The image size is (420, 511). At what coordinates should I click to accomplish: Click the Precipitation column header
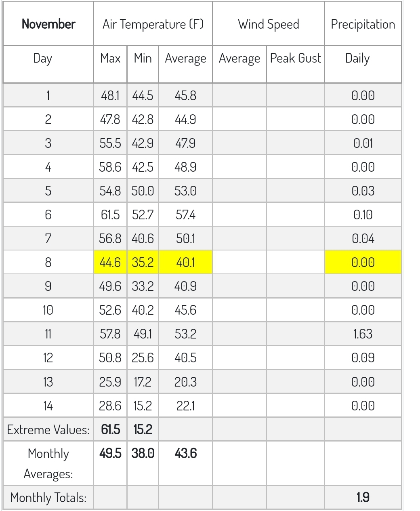[363, 24]
